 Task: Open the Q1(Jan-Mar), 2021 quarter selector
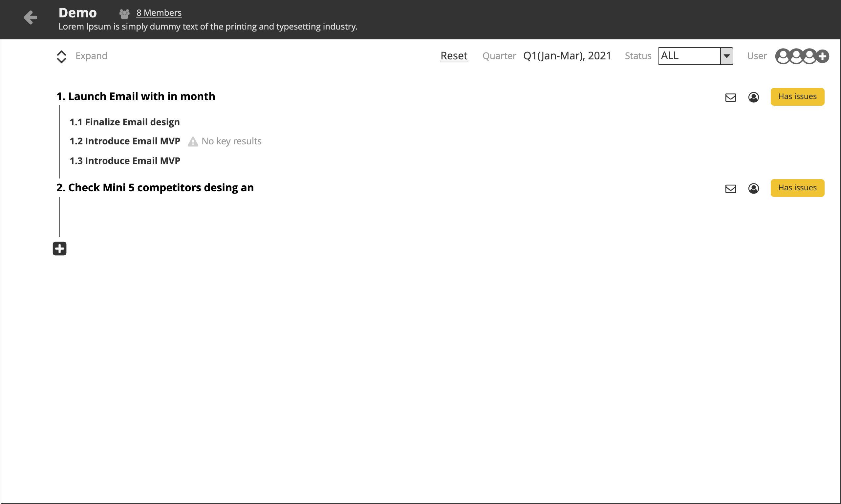pyautogui.click(x=567, y=56)
